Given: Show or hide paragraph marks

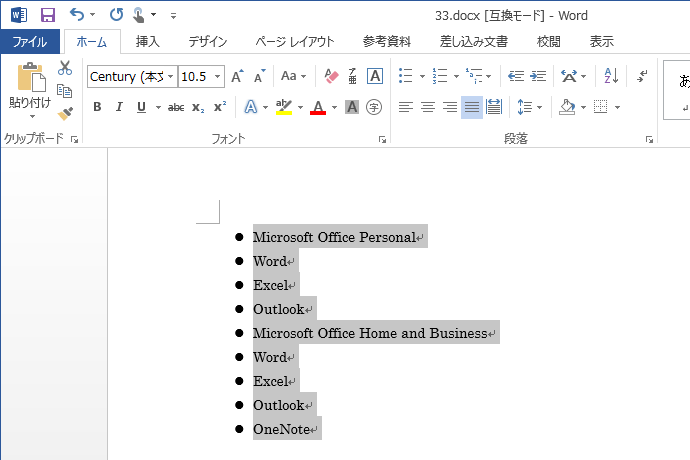Looking at the screenshot, I should (642, 76).
